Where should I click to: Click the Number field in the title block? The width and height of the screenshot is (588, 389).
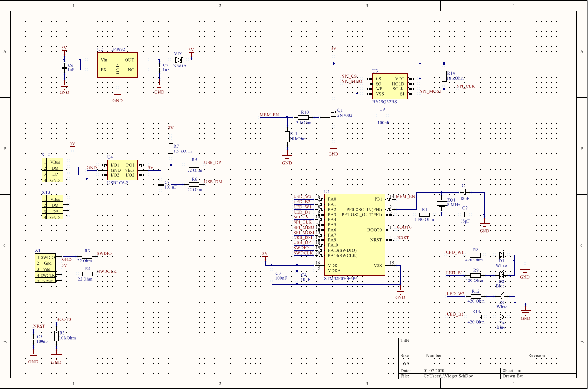(x=475, y=360)
